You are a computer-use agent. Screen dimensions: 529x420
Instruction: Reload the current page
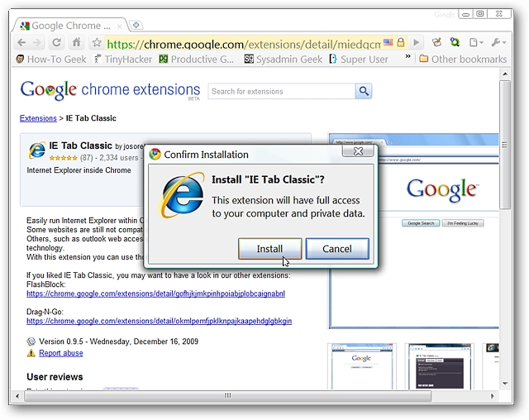coord(57,43)
